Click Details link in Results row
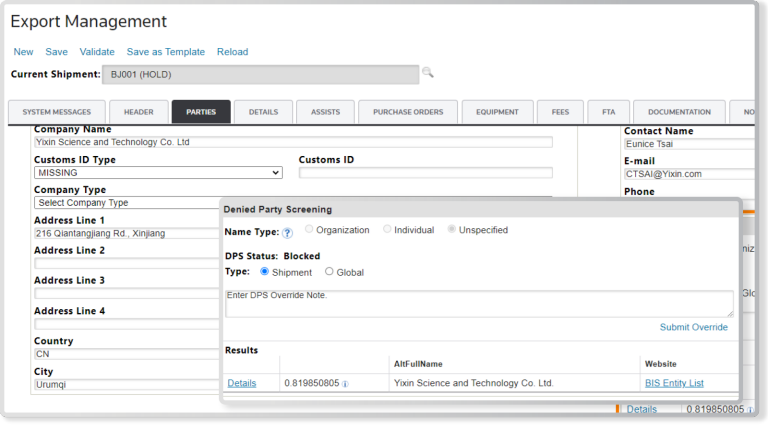768x432 pixels. click(x=241, y=383)
